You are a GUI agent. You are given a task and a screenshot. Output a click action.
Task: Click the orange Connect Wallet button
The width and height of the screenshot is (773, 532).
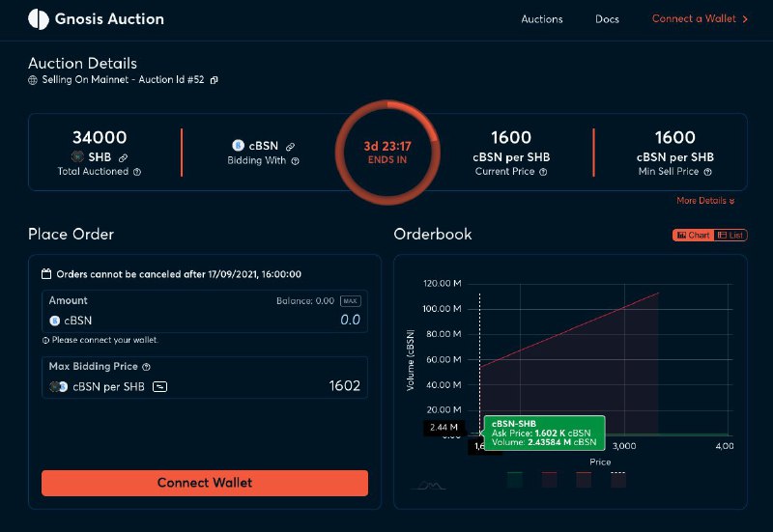coord(205,483)
